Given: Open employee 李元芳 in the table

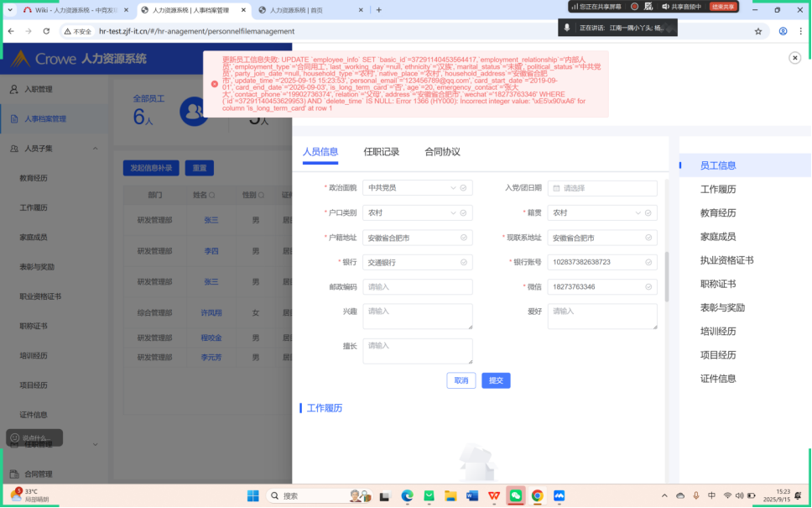Looking at the screenshot, I should pos(211,357).
